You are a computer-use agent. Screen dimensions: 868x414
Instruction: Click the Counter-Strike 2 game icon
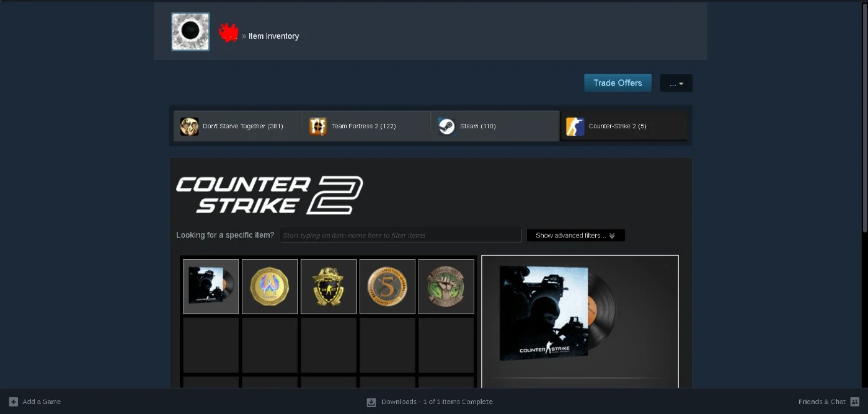coord(575,126)
